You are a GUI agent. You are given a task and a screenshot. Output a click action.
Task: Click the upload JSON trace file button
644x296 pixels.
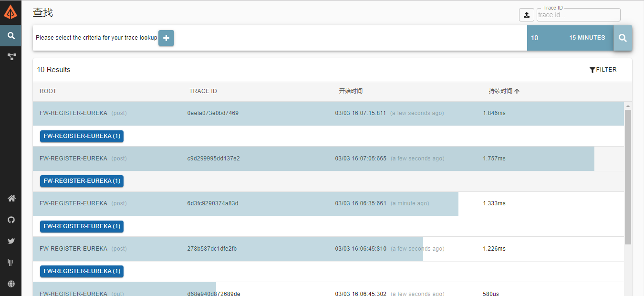click(526, 15)
